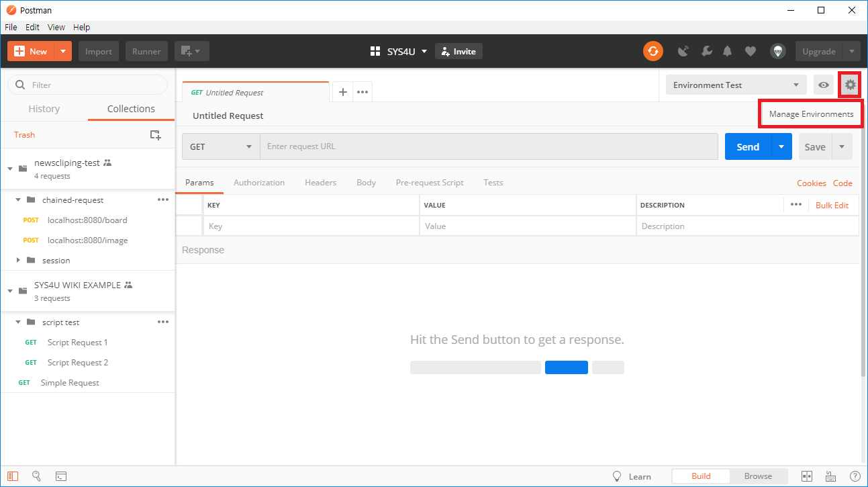The width and height of the screenshot is (868, 487).
Task: Add a new request tab with plus
Action: pos(342,92)
